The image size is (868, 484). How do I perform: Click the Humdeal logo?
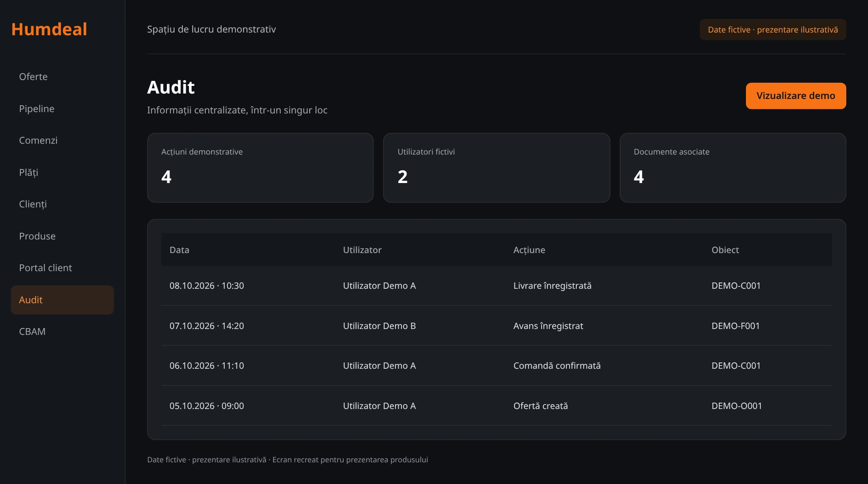point(49,29)
